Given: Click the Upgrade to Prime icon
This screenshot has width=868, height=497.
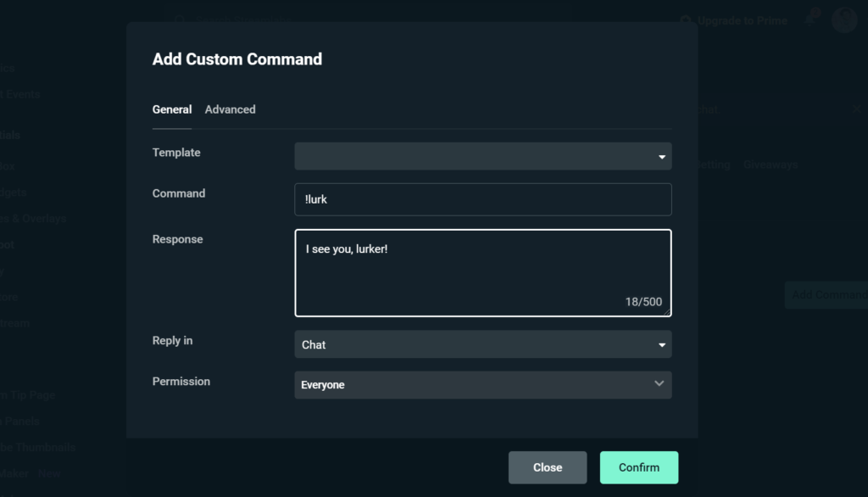Looking at the screenshot, I should pos(687,20).
